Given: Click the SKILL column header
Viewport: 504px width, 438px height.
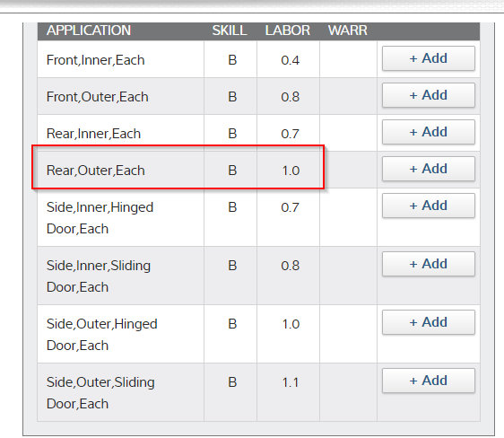Looking at the screenshot, I should click(230, 31).
